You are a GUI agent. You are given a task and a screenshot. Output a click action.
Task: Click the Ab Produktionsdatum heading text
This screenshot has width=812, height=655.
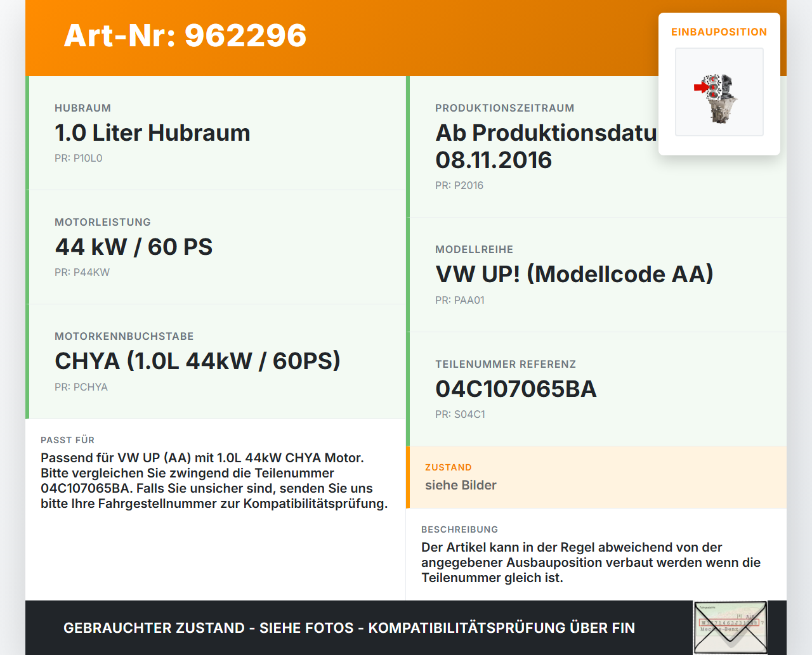546,133
